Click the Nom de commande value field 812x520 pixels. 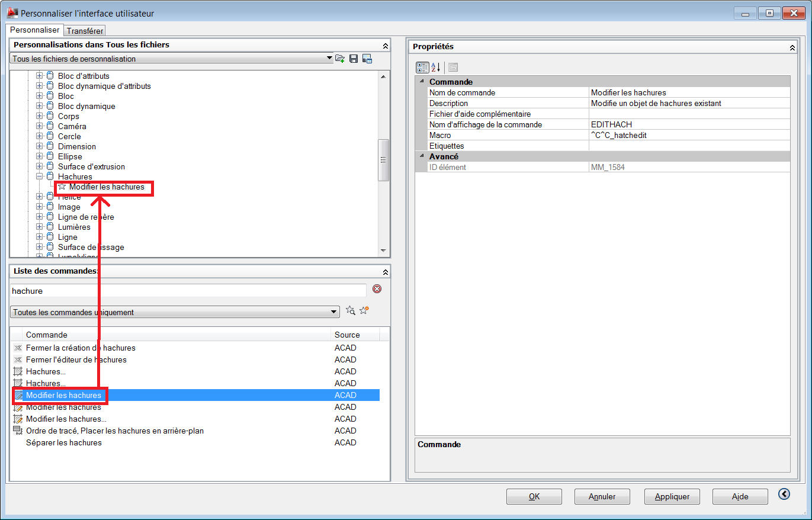(689, 92)
